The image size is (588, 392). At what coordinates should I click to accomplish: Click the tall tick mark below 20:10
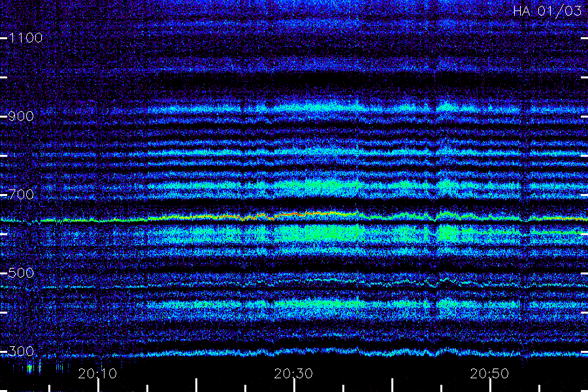pyautogui.click(x=98, y=385)
